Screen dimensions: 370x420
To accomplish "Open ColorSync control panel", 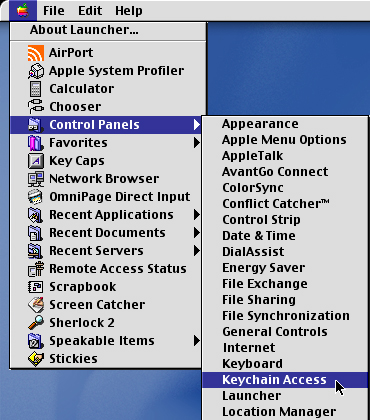I will point(285,188).
